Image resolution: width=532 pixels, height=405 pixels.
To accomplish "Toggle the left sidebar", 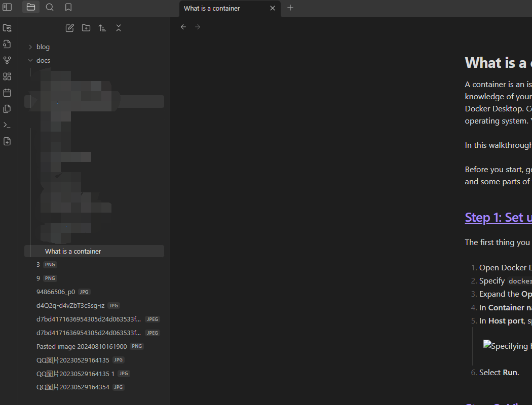I will tap(7, 7).
